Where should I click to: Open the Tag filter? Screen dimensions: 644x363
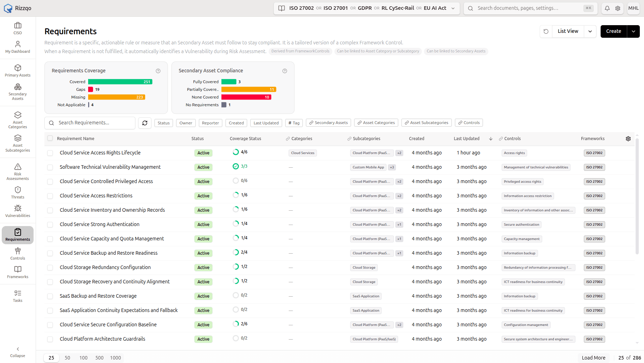294,123
